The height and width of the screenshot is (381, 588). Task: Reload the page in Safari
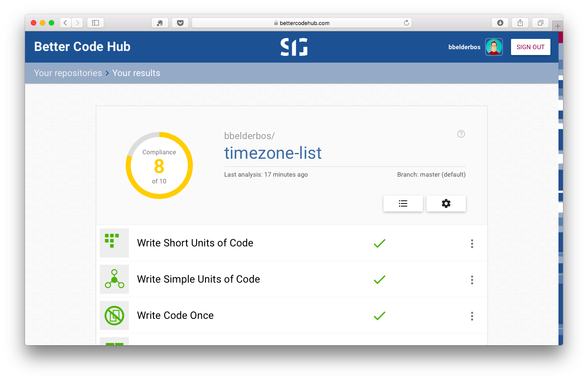click(406, 23)
